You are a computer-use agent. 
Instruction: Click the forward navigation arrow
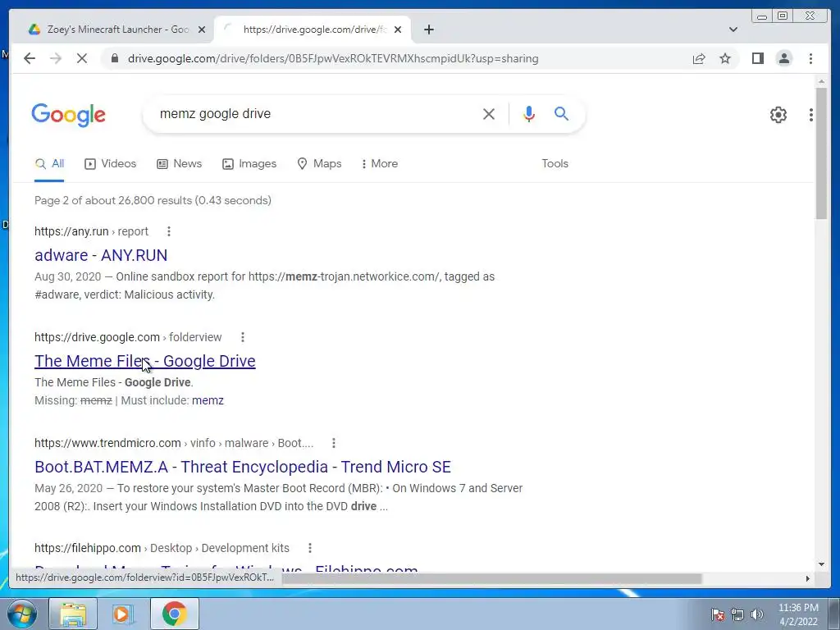click(56, 58)
